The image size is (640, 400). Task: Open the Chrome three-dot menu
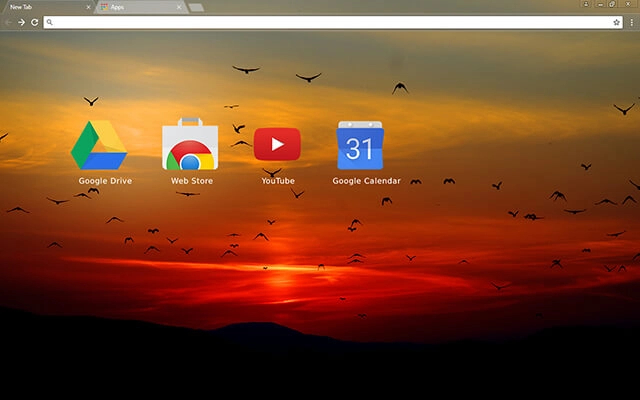(x=631, y=22)
